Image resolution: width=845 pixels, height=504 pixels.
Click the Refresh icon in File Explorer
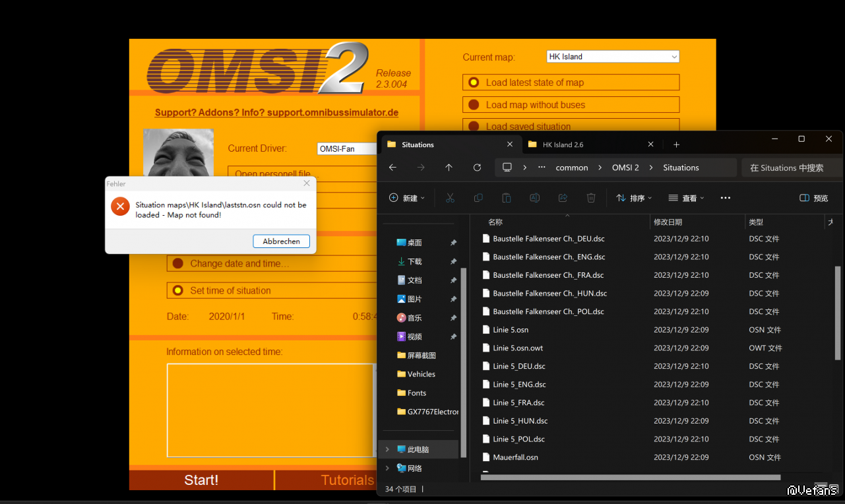pyautogui.click(x=477, y=168)
